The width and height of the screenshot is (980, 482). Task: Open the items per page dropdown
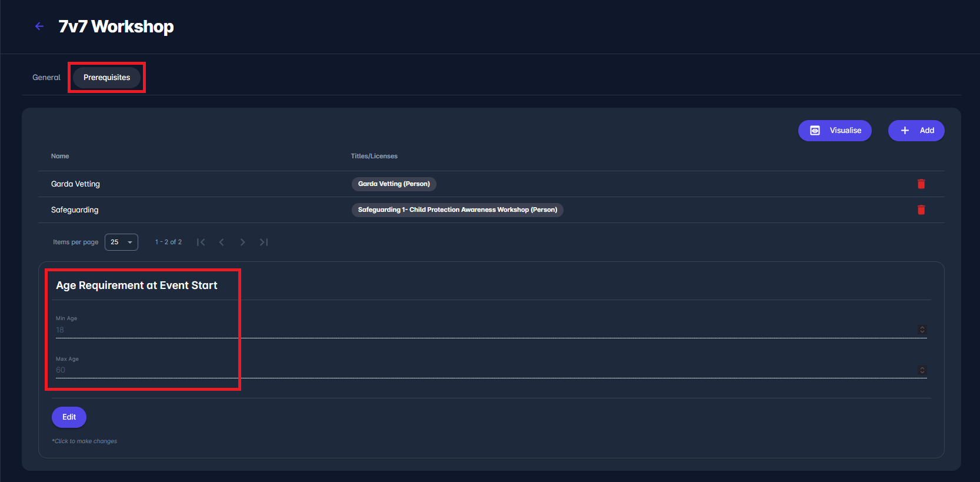(121, 242)
